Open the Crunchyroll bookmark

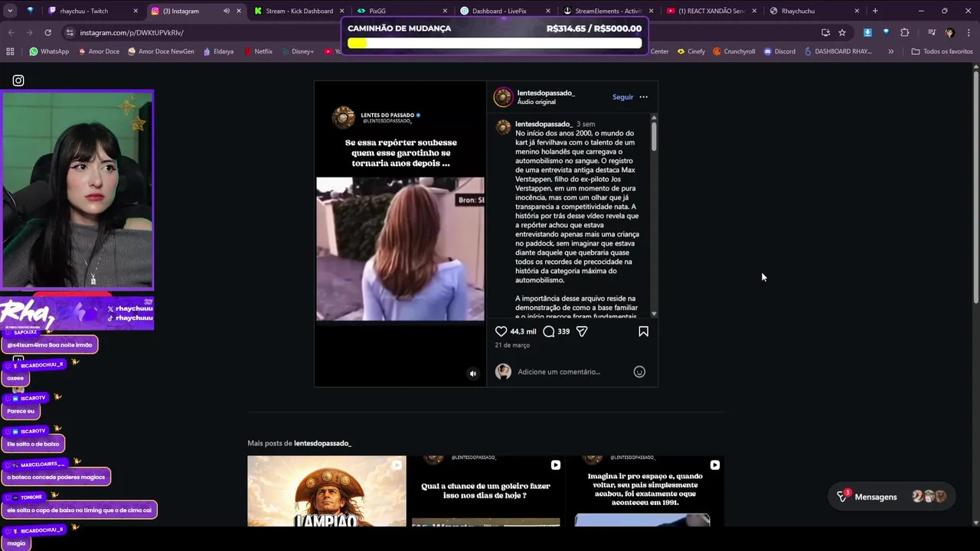(734, 51)
